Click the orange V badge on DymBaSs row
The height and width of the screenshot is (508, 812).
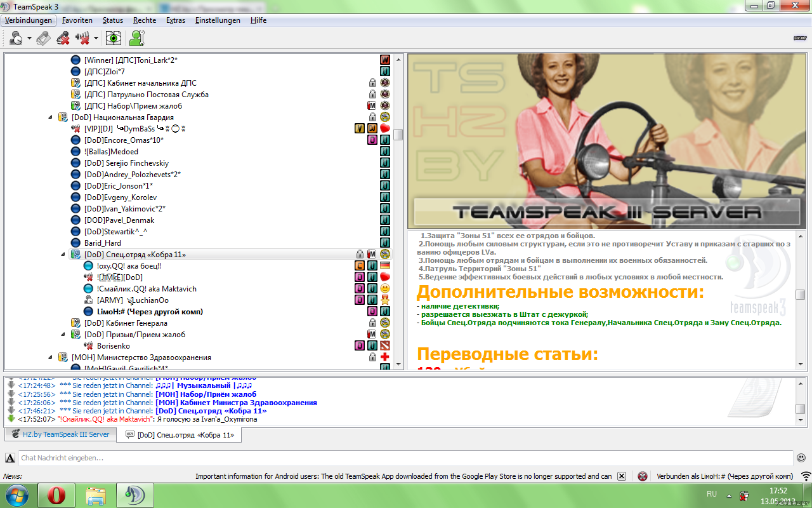tap(359, 129)
